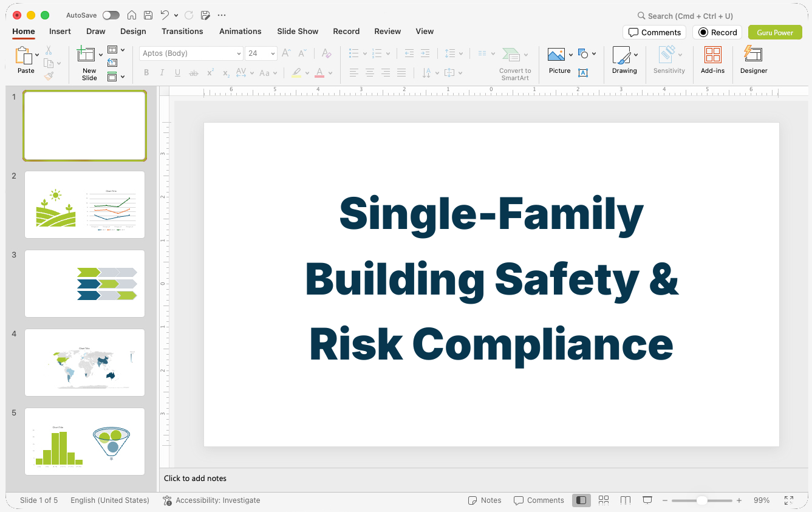This screenshot has height=512, width=812.
Task: Switch to Slide Sorter view
Action: [x=604, y=500]
